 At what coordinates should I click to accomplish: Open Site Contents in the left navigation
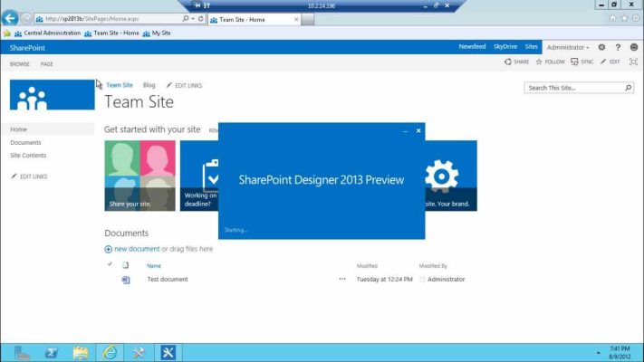pyautogui.click(x=28, y=155)
